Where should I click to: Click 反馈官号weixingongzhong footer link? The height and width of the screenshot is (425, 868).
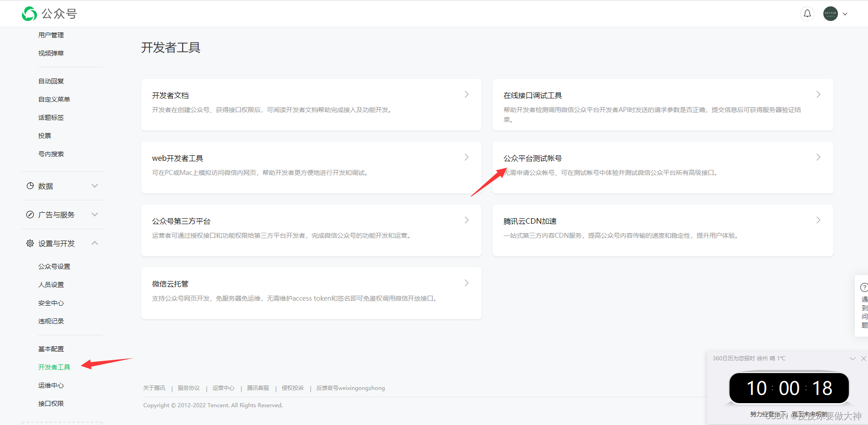350,388
